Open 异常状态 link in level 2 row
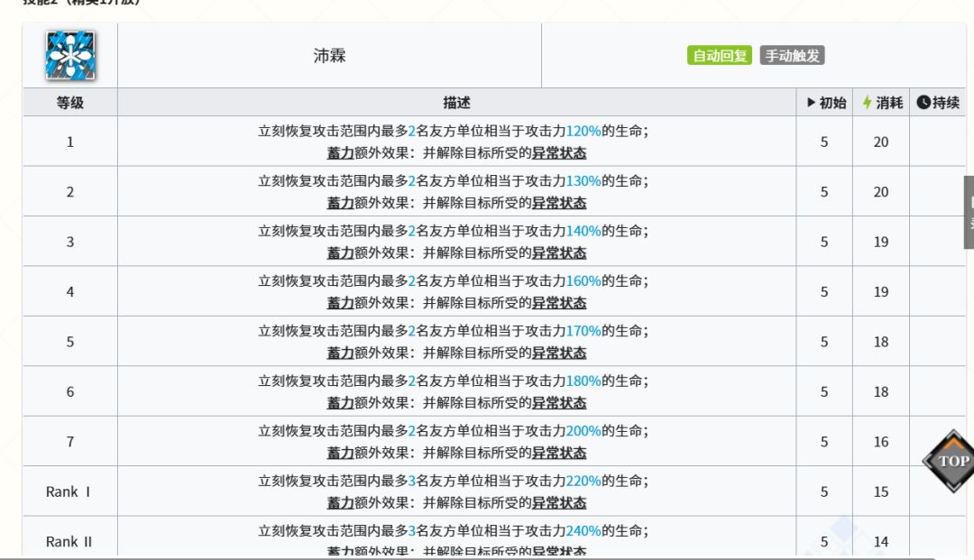 (559, 203)
